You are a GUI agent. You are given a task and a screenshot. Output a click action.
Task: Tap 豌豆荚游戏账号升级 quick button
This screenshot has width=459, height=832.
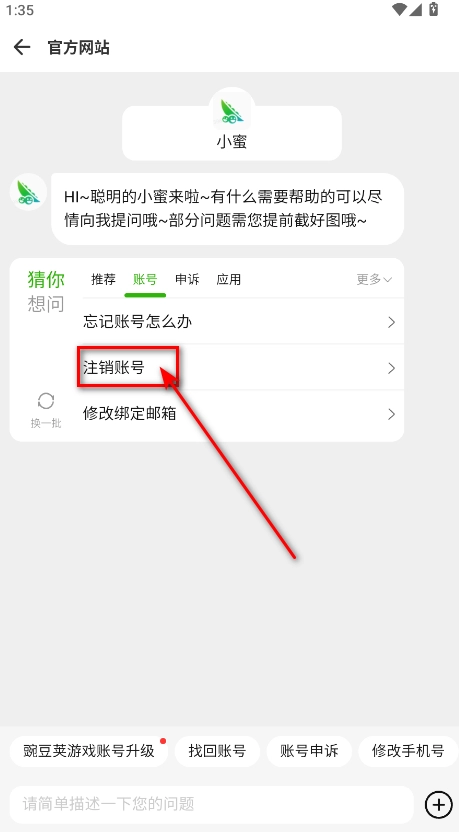pyautogui.click(x=89, y=751)
